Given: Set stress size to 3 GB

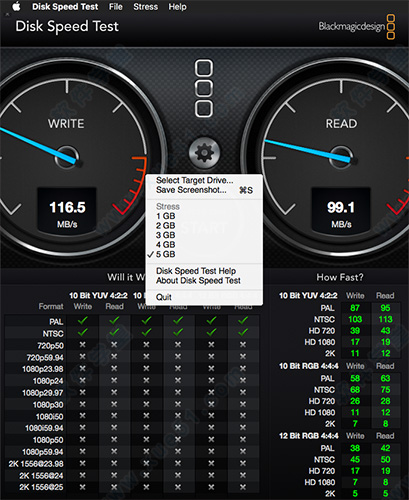Looking at the screenshot, I should tap(166, 235).
